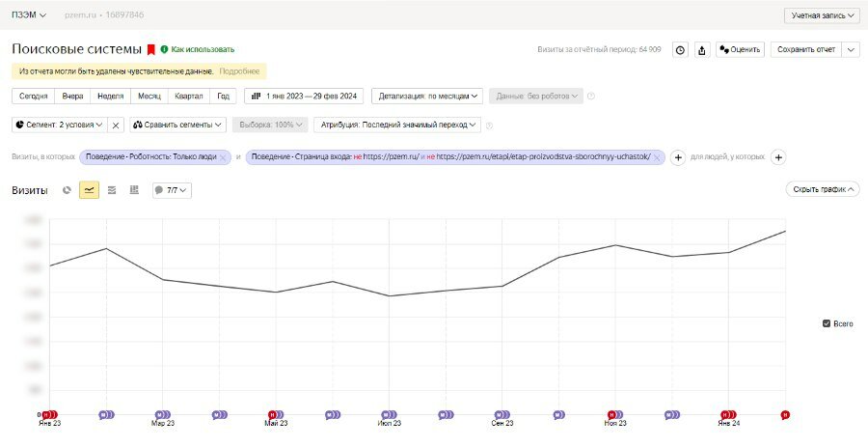Open date range 1 янв 2023 — 29 фев 2024
Screen dimensions: 868x447
click(x=304, y=96)
